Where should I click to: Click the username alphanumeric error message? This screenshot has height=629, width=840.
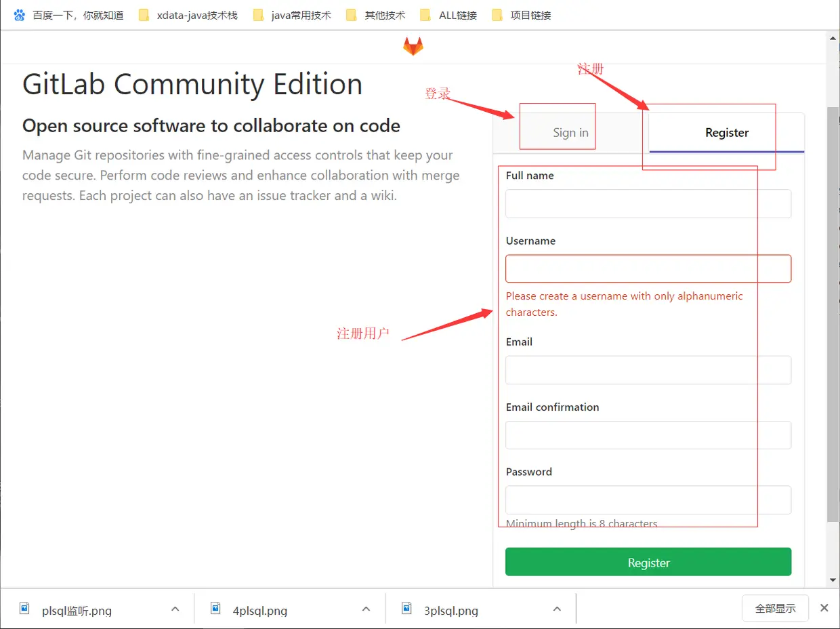(625, 304)
